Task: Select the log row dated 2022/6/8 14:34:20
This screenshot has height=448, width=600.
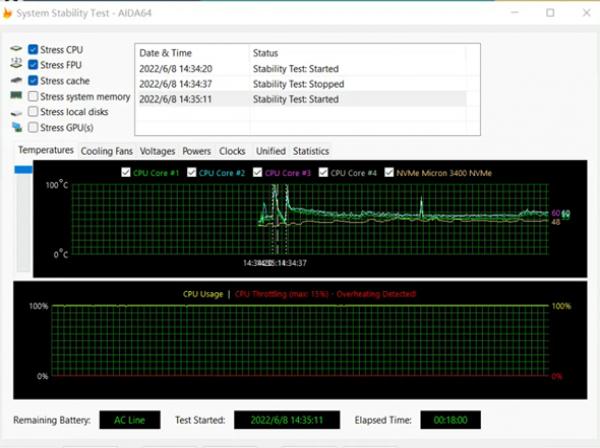Action: pos(301,69)
